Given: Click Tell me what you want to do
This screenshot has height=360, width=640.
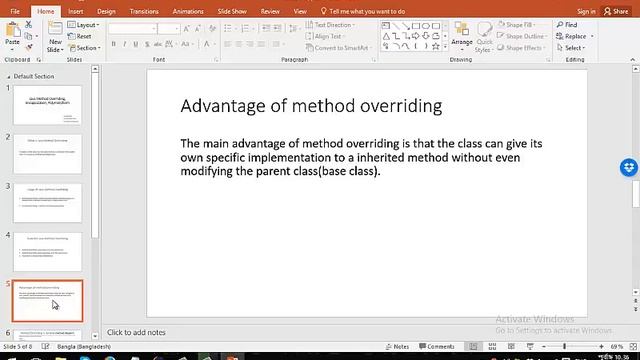Looking at the screenshot, I should pos(363,11).
